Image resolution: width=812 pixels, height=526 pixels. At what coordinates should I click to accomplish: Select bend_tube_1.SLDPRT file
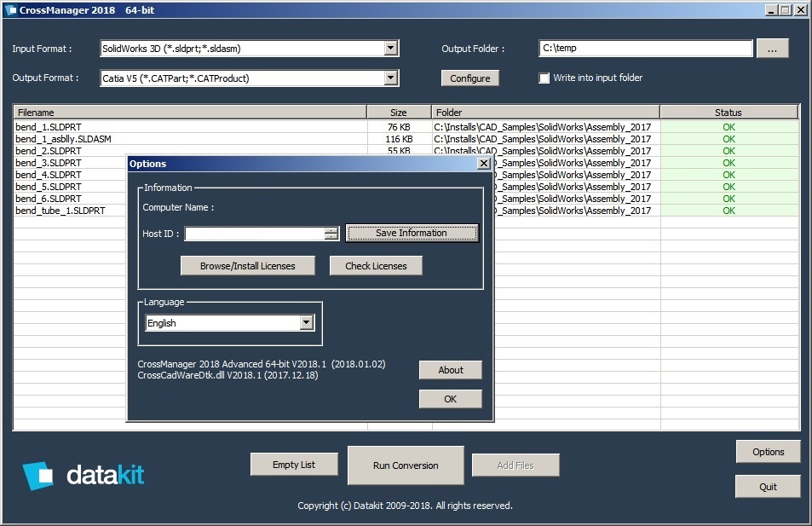60,211
